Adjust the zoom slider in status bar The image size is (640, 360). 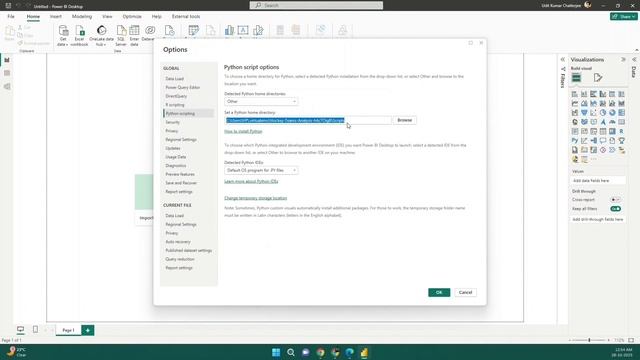[x=589, y=340]
